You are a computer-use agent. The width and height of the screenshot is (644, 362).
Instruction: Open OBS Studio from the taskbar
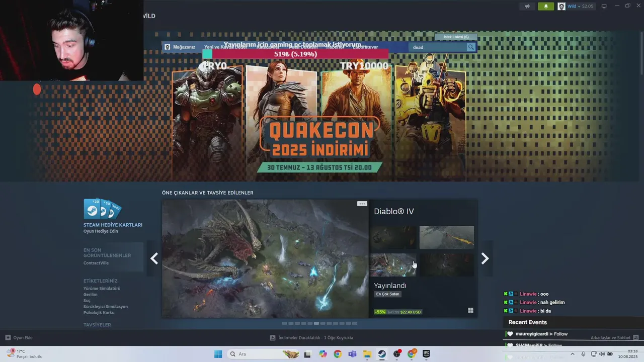[397, 354]
